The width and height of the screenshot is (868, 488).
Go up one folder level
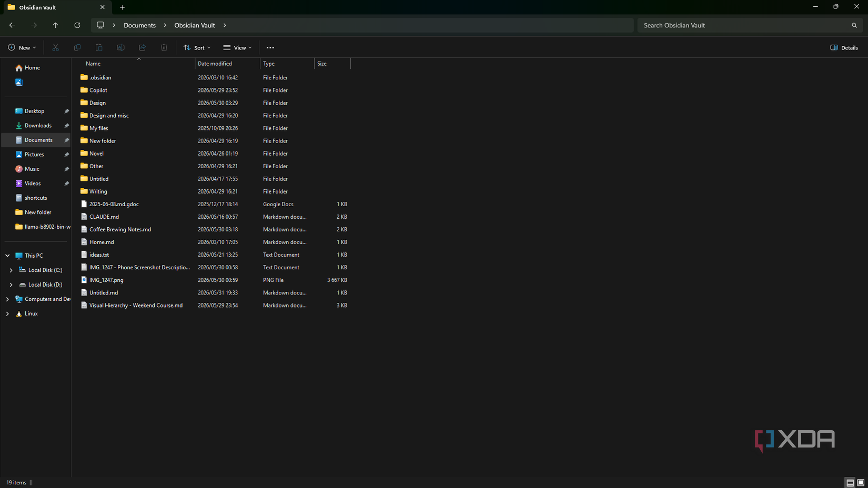(x=55, y=25)
